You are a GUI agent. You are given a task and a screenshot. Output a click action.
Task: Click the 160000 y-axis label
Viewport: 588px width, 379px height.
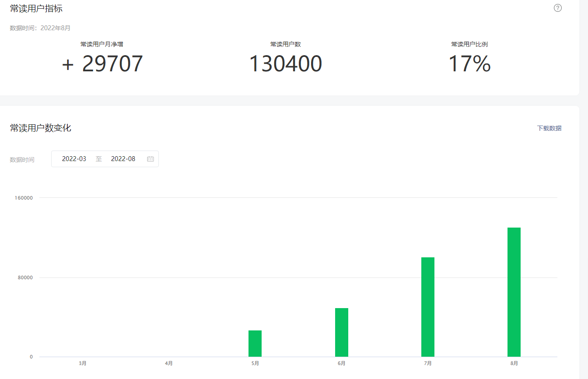[x=24, y=198]
